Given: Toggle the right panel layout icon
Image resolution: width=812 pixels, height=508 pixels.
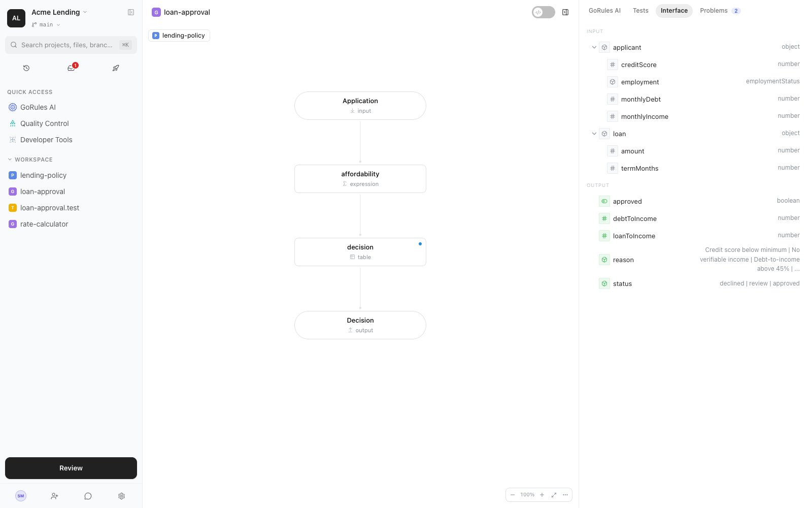Looking at the screenshot, I should click(565, 12).
